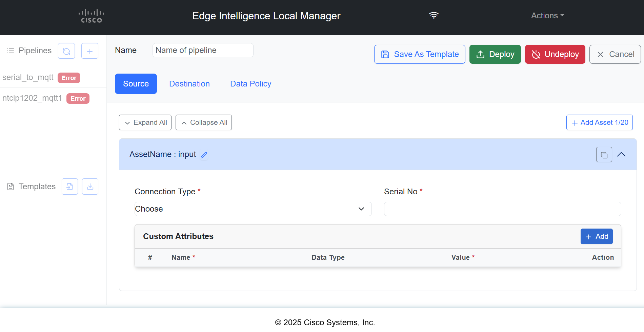The image size is (644, 332).
Task: Download templates with the download icon
Action: (x=90, y=187)
